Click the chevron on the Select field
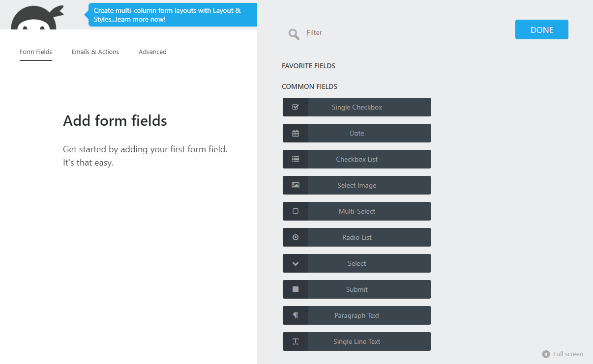 (x=295, y=263)
